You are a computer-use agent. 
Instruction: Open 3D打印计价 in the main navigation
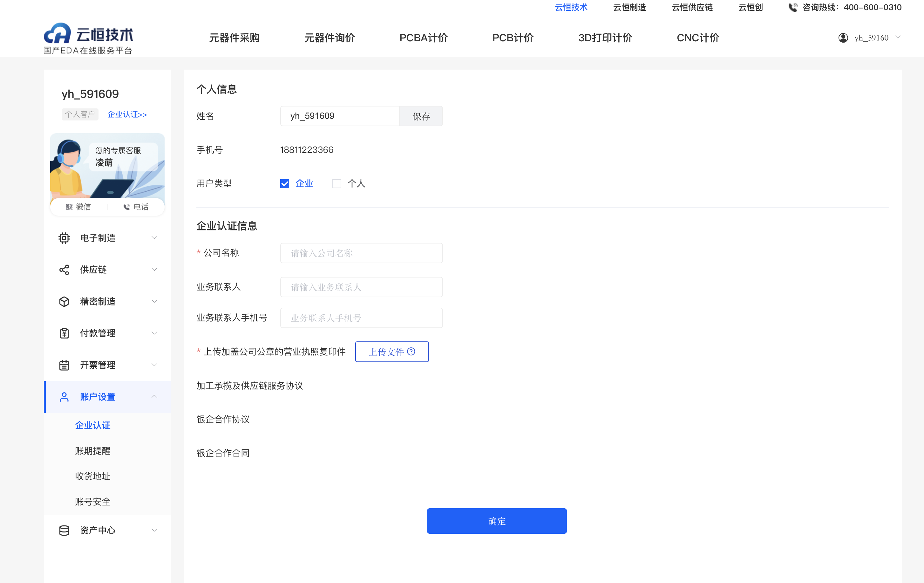[x=605, y=38]
